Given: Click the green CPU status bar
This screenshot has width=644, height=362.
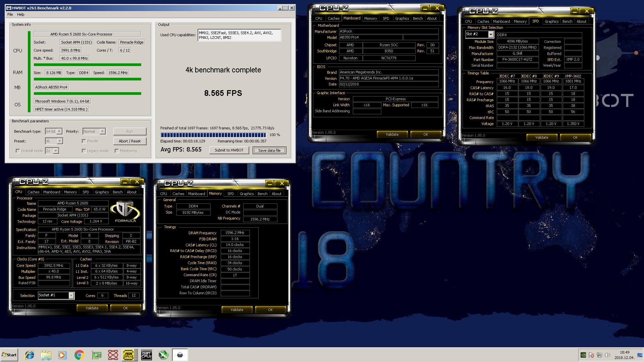Looking at the screenshot, I should [x=87, y=65].
